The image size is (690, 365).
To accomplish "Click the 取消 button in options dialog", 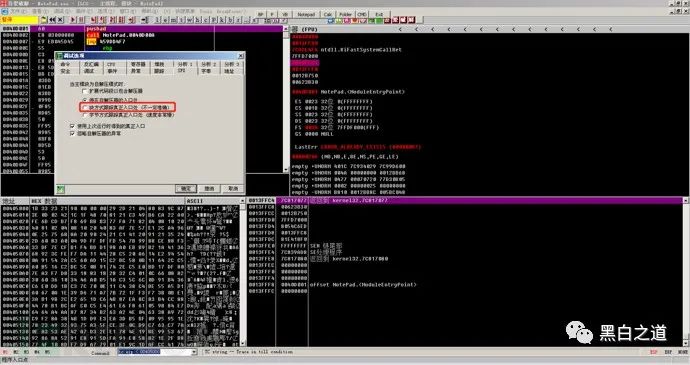I will (x=233, y=188).
